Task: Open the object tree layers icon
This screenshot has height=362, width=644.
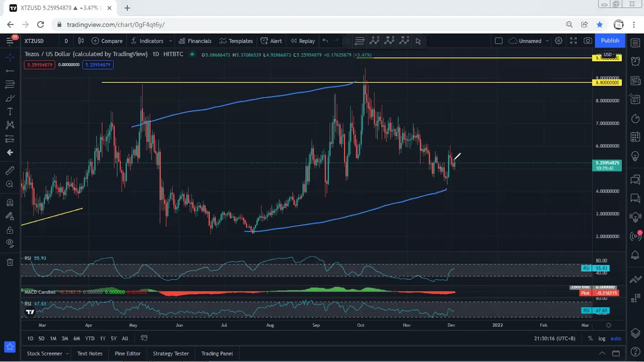Action: coord(635,333)
